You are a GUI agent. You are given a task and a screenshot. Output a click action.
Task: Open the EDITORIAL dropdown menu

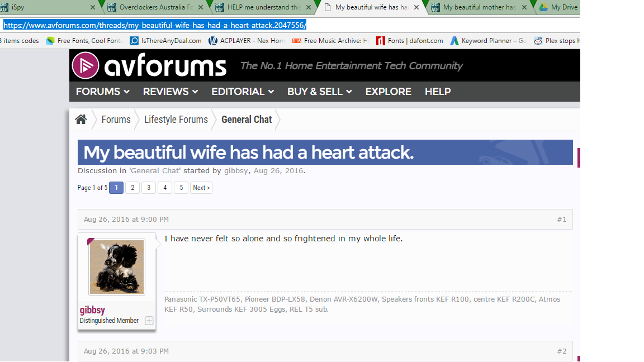pyautogui.click(x=243, y=92)
